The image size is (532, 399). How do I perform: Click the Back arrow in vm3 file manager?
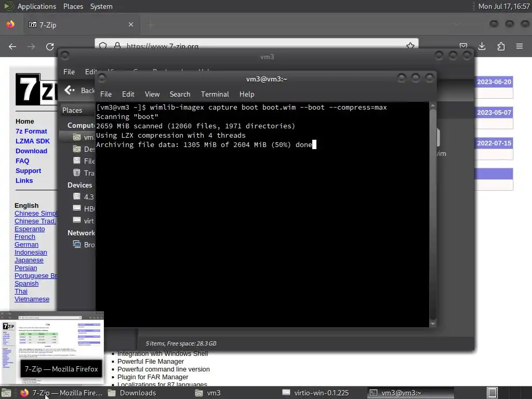(69, 90)
